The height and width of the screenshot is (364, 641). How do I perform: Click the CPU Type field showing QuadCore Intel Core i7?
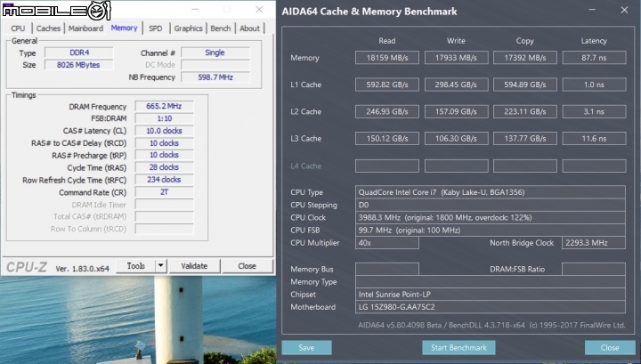click(x=491, y=192)
